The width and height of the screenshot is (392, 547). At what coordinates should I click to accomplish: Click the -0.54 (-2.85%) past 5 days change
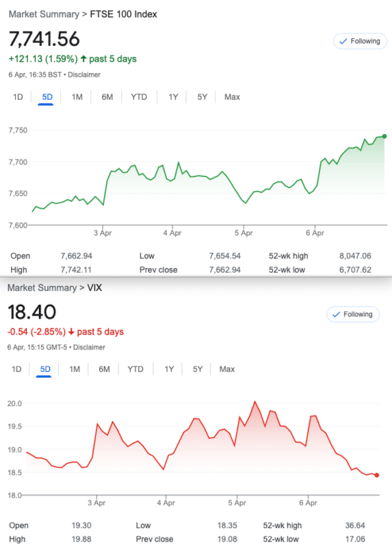point(66,332)
